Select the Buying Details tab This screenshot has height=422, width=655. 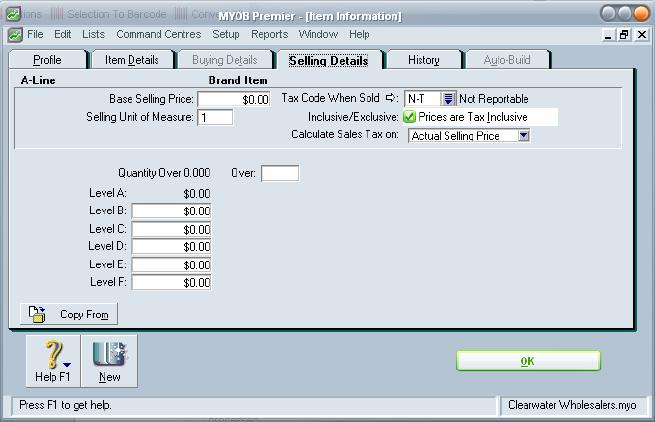pyautogui.click(x=224, y=60)
